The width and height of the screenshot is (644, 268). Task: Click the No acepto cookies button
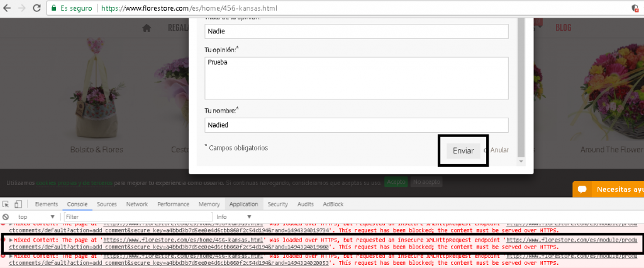[426, 181]
